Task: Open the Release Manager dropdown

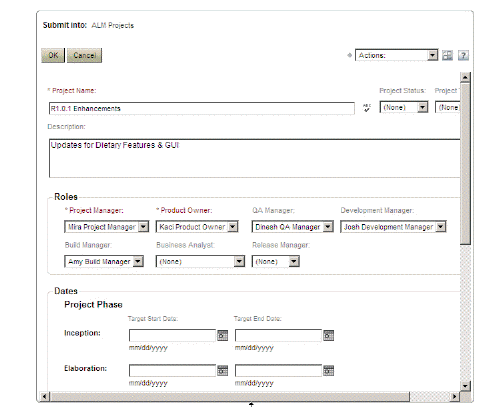Action: point(276,262)
